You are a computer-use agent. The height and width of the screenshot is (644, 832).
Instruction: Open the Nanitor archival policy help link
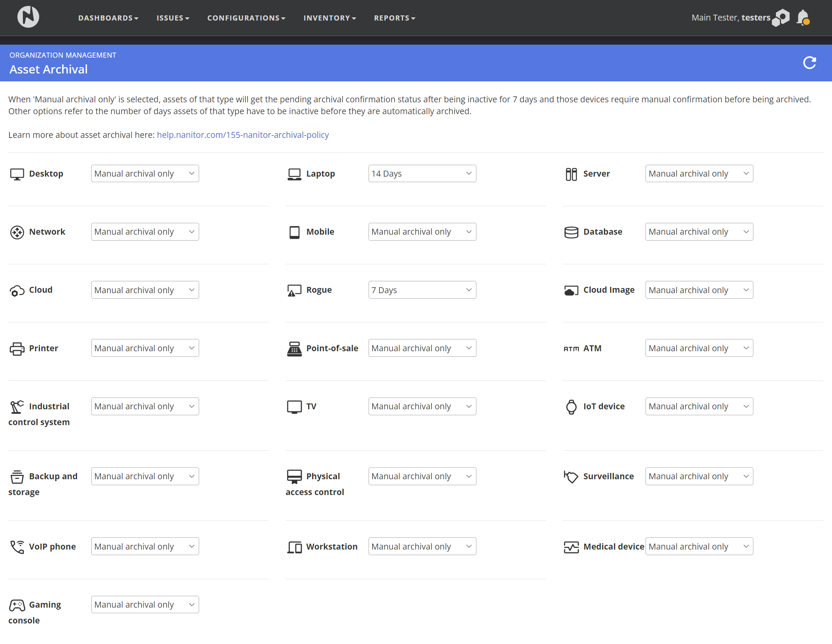[x=243, y=135]
